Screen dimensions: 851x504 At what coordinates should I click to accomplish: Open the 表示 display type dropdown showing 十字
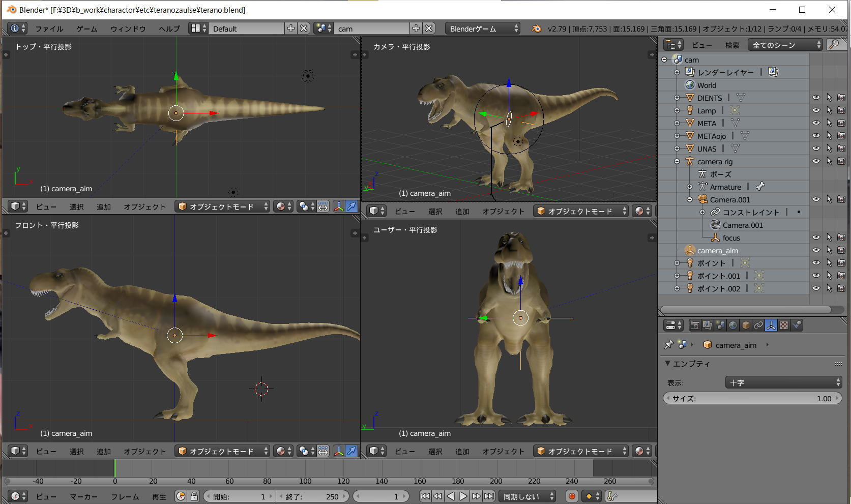click(783, 382)
